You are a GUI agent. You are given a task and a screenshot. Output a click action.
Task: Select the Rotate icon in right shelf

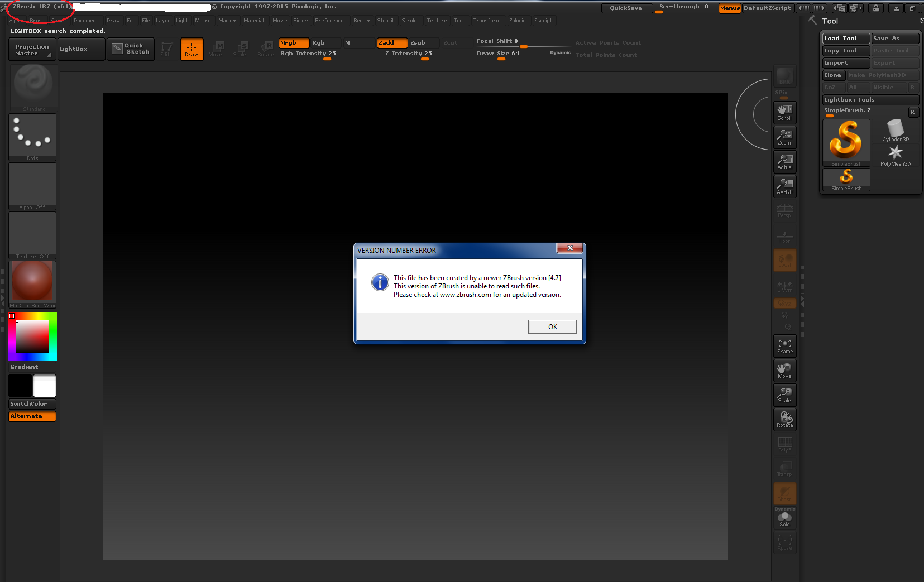click(784, 419)
